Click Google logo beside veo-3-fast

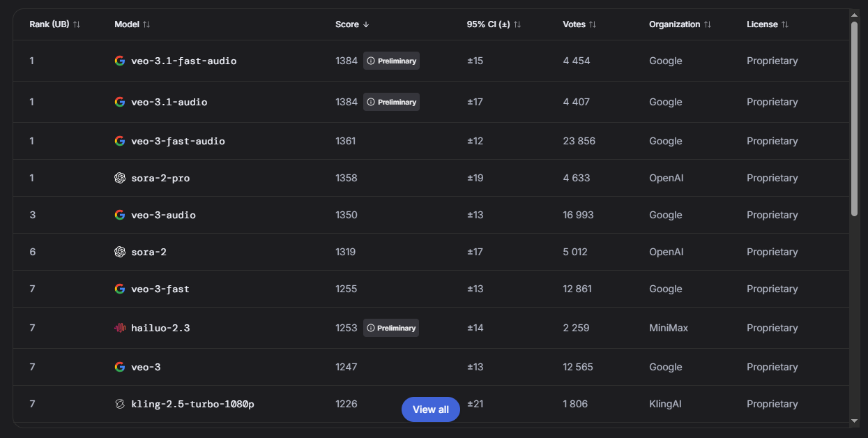pos(120,289)
